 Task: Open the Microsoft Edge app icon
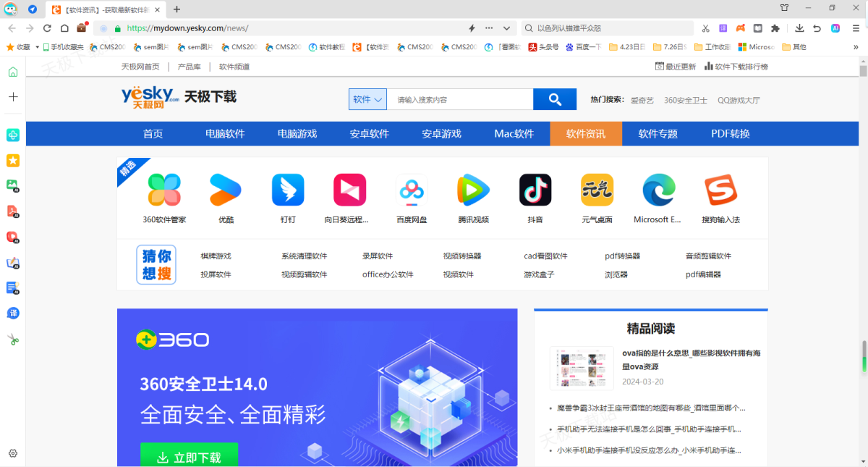(x=658, y=190)
